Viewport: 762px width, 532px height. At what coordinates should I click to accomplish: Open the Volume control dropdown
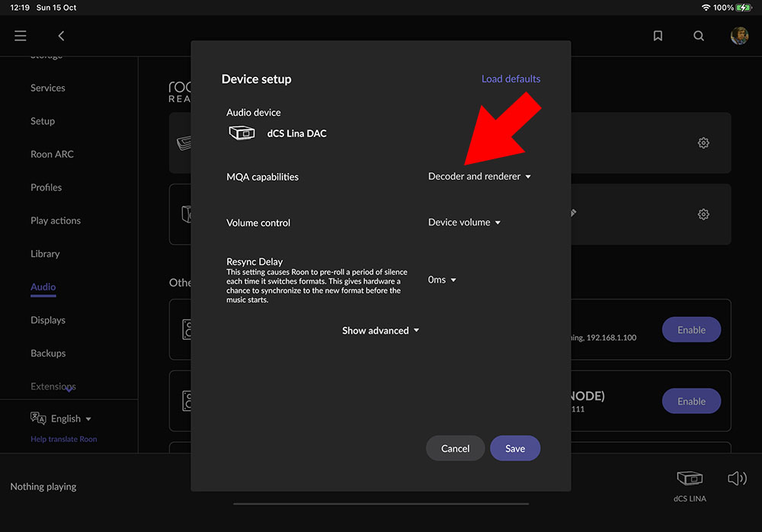[x=464, y=223]
